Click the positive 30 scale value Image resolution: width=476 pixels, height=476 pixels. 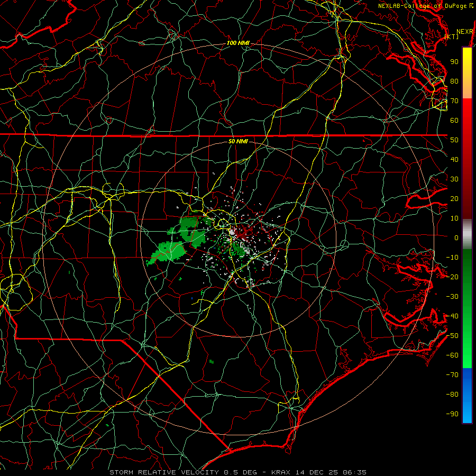click(x=454, y=179)
